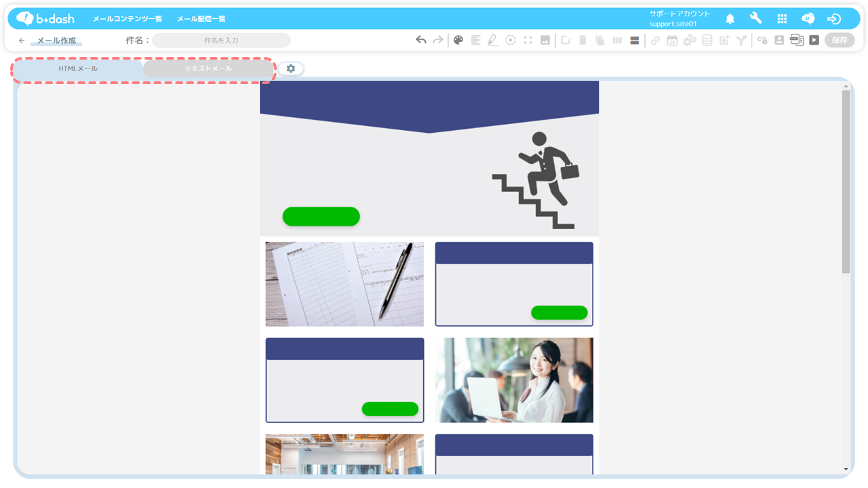Click the b→dash logo
This screenshot has height=488, width=868.
pyautogui.click(x=45, y=18)
